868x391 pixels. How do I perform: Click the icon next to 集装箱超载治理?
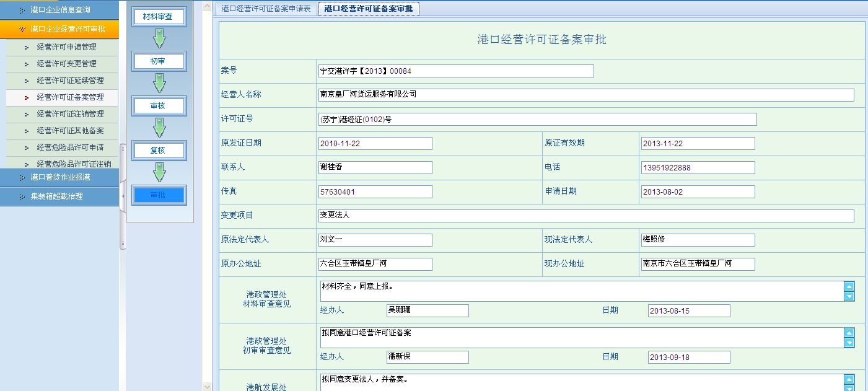coord(22,196)
